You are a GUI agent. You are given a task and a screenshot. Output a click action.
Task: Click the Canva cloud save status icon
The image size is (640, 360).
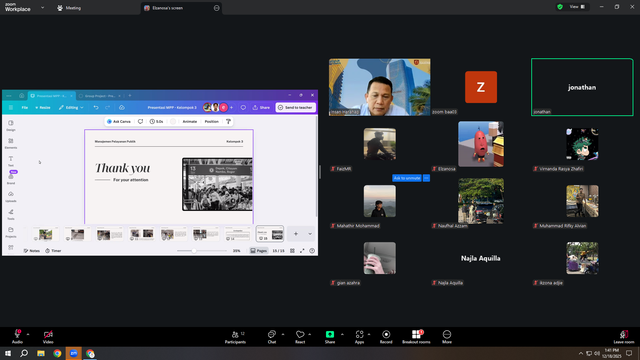(122, 107)
